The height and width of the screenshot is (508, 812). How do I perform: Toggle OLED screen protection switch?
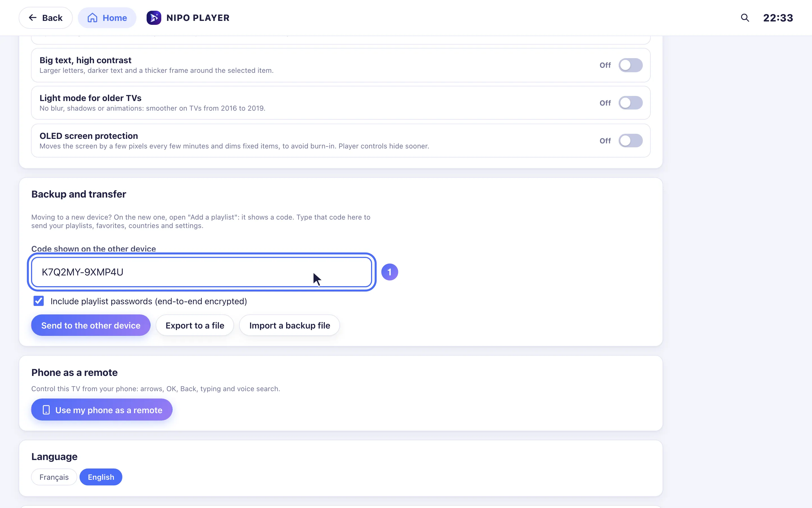pyautogui.click(x=630, y=141)
